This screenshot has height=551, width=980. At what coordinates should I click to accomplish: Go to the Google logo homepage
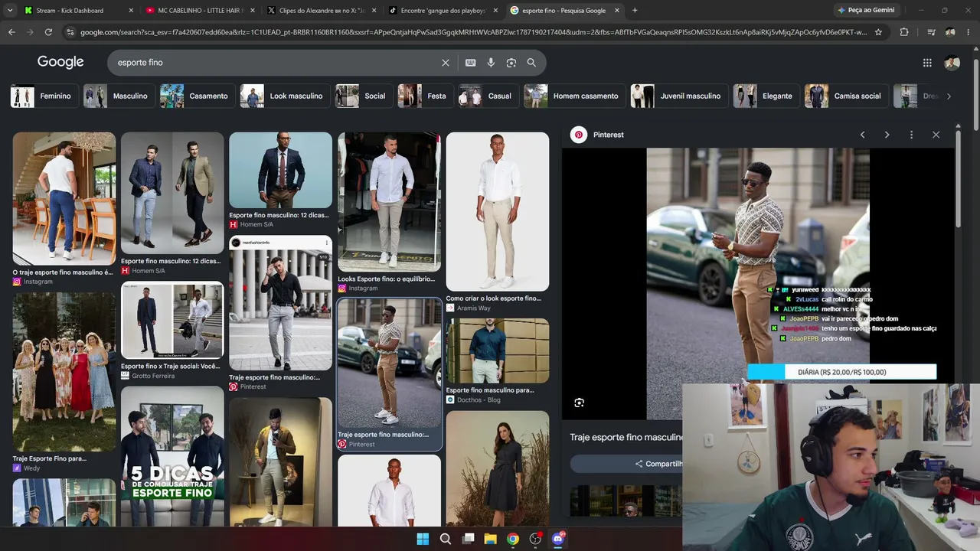point(60,62)
